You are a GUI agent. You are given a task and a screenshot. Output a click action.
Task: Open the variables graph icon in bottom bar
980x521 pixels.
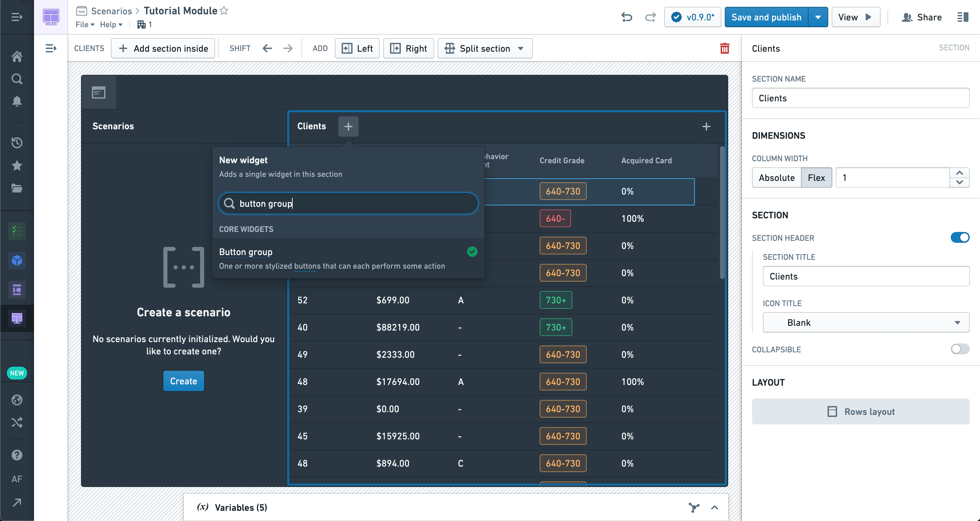pos(694,507)
